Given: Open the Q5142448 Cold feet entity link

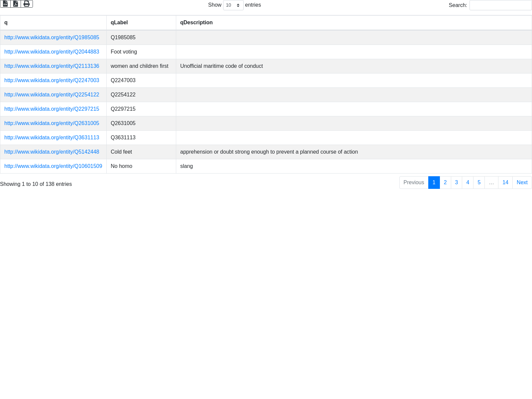Looking at the screenshot, I should click(x=52, y=152).
